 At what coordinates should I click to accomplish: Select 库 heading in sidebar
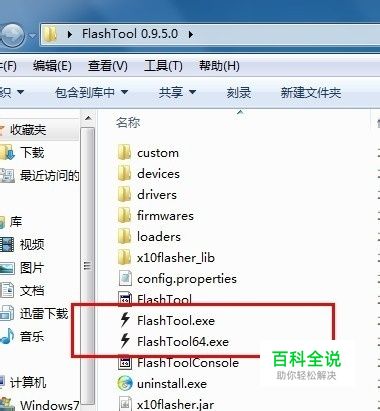click(16, 221)
